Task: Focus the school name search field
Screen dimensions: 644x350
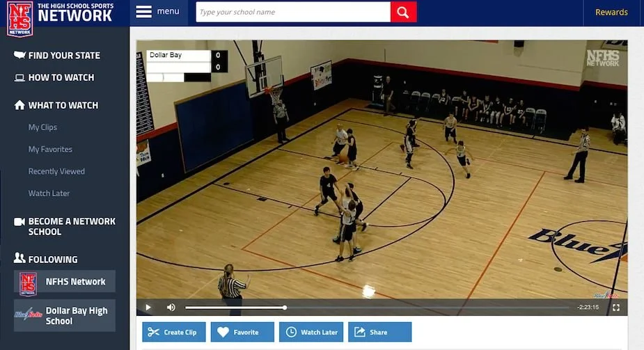Action: coord(293,13)
